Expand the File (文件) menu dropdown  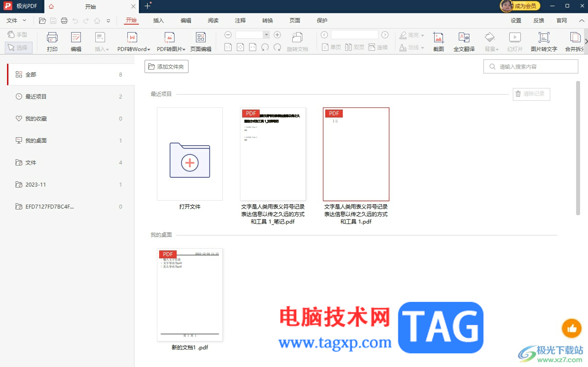[16, 21]
